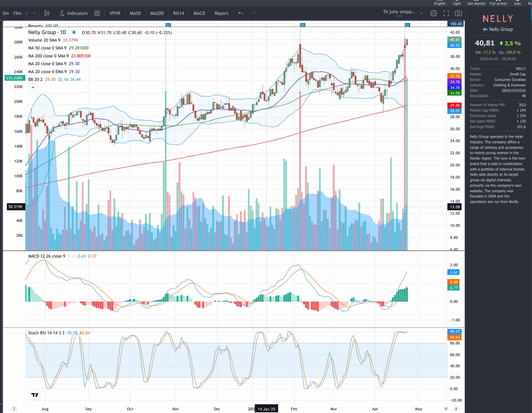Select the 15m timeframe

point(17,13)
